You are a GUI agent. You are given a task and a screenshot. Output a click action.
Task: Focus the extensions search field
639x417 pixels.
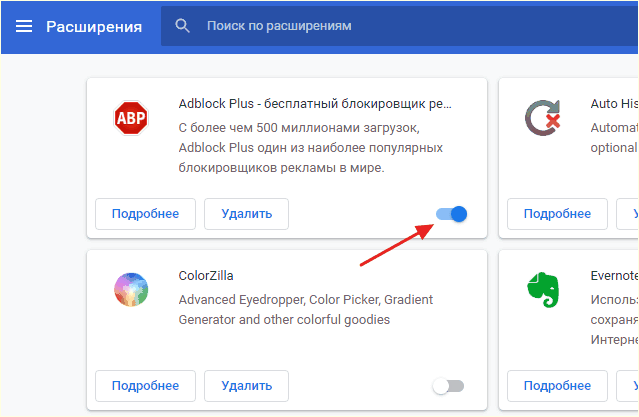[399, 26]
